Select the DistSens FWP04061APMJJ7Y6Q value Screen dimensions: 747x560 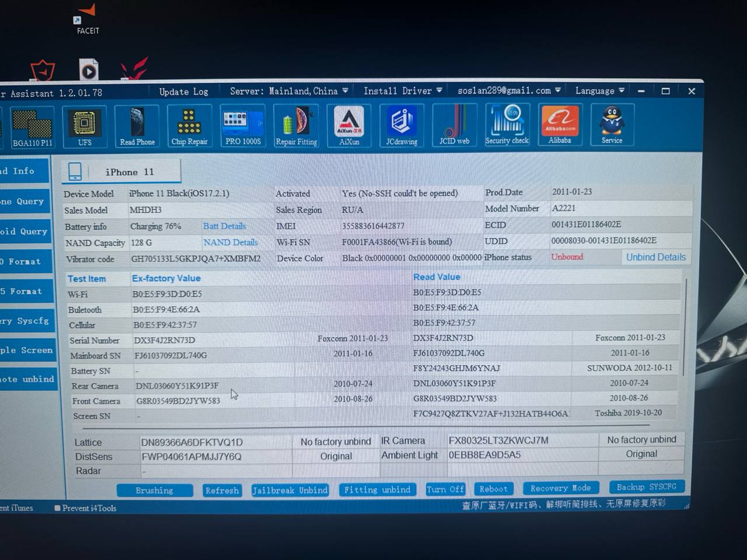coord(191,457)
